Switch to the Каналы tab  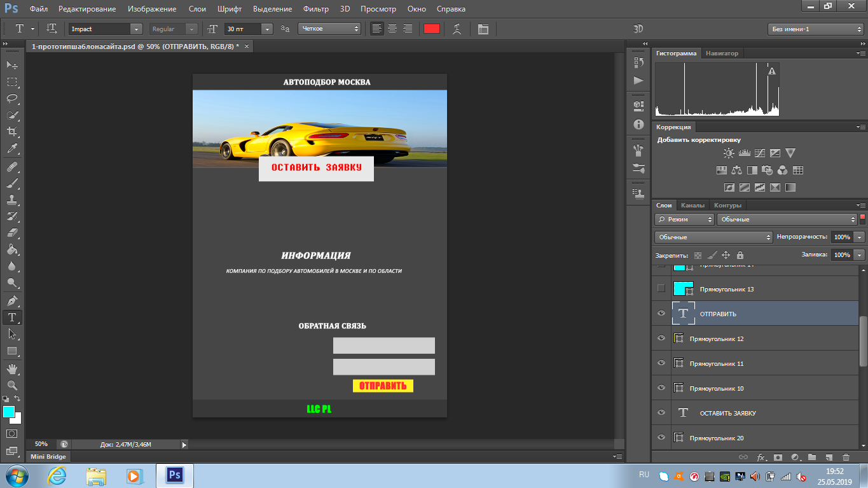692,205
